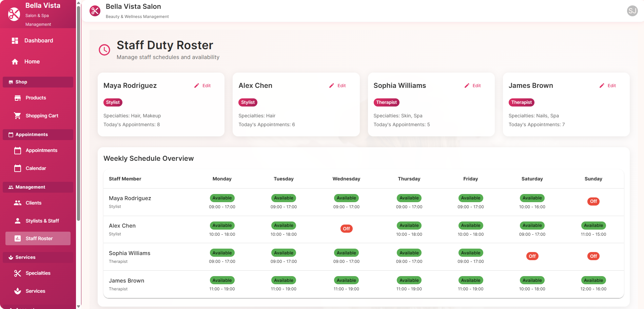Toggle Sophia Williams' Saturday Off badge
The width and height of the screenshot is (644, 309).
pyautogui.click(x=532, y=256)
